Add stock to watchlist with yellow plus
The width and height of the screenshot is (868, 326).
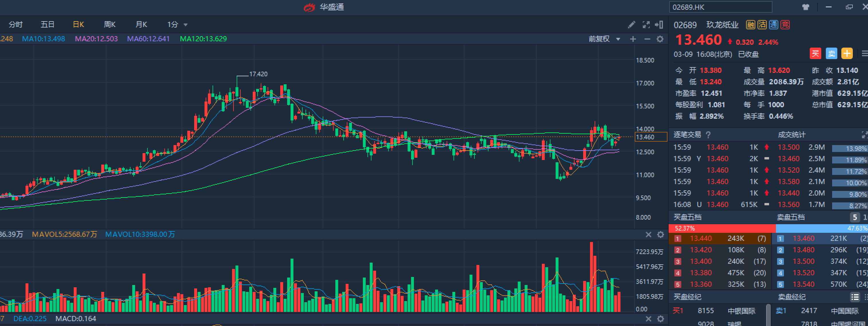847,54
